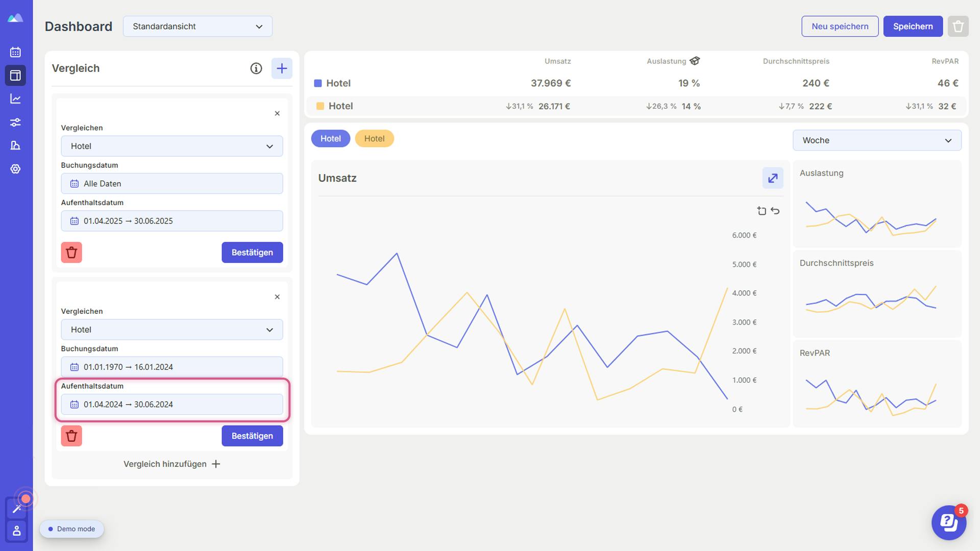Click Vergleich hinzufügen to add comparison
980x551 pixels.
pos(171,464)
